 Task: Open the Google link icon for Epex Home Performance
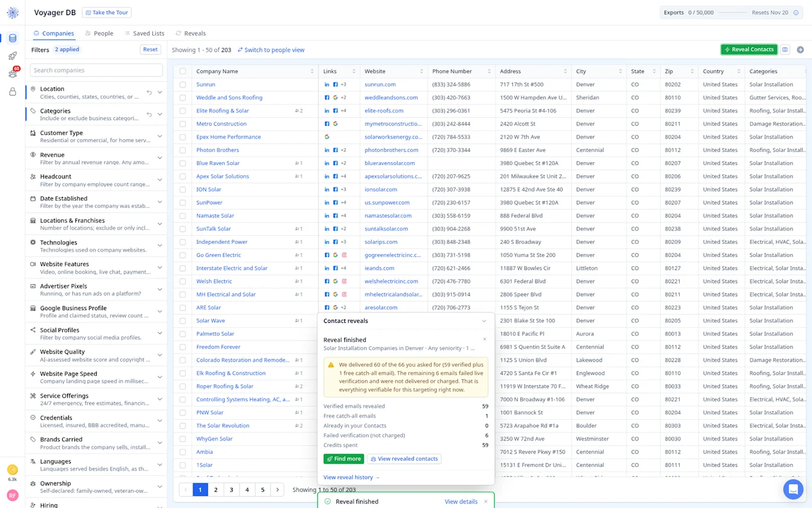(x=327, y=137)
